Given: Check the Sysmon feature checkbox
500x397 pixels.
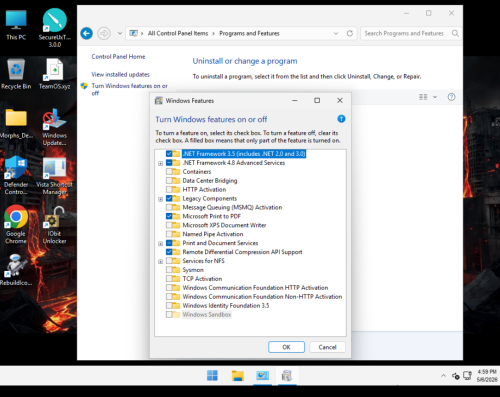Looking at the screenshot, I should 169,270.
